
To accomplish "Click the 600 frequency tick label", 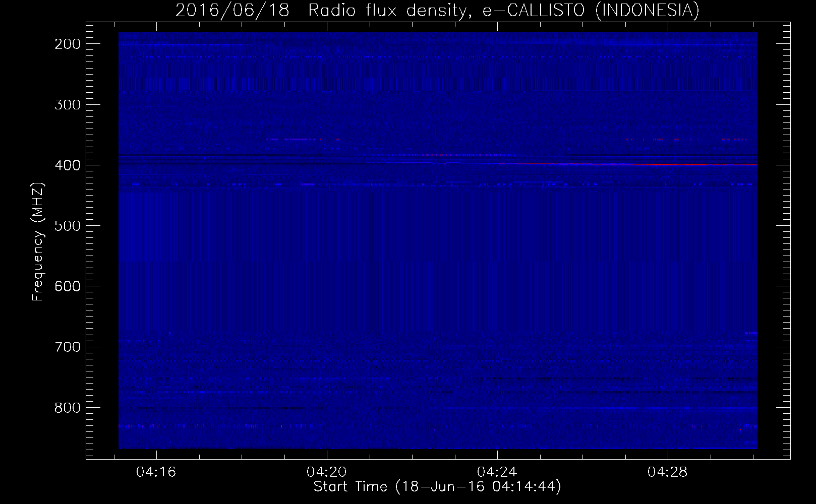I will click(67, 286).
